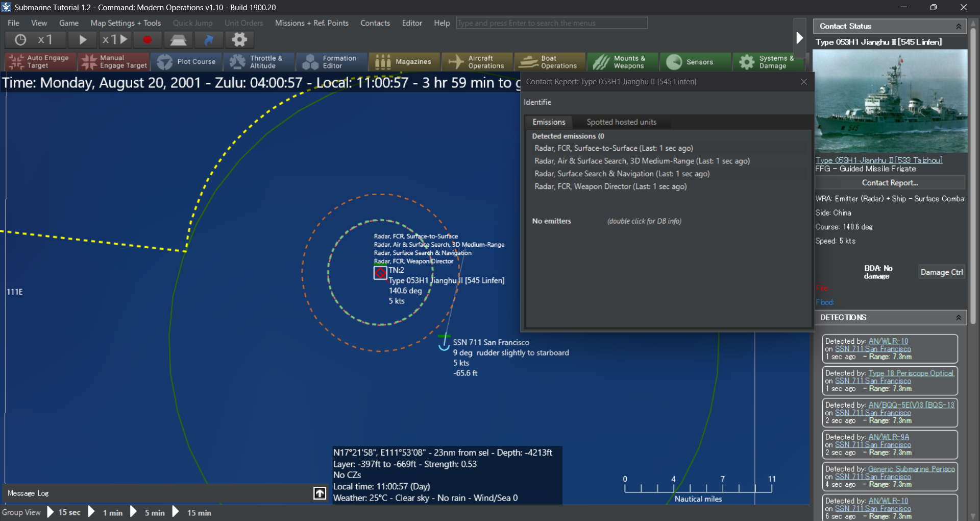Open Boat Operations
The height and width of the screenshot is (521, 980).
550,62
